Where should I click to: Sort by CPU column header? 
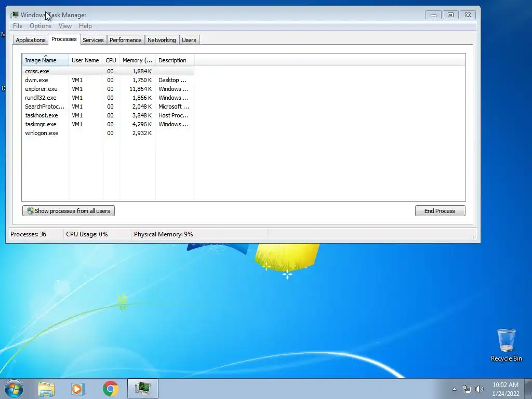[x=111, y=60]
